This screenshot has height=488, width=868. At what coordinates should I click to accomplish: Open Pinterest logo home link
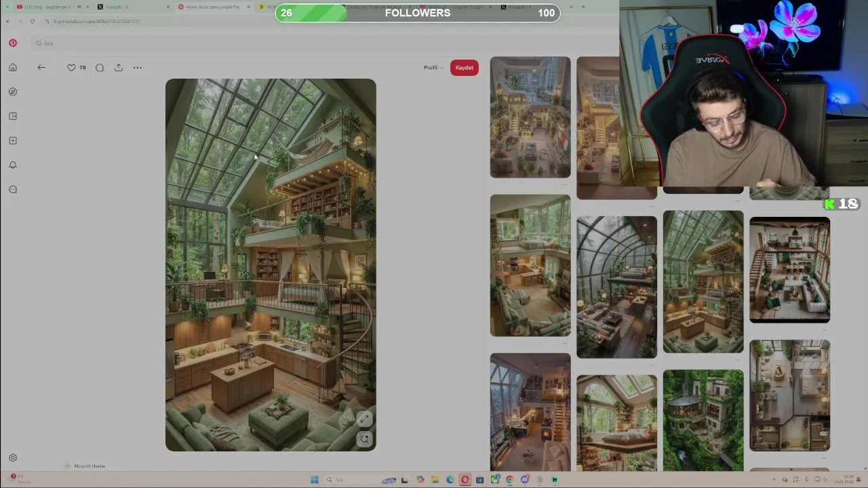(x=13, y=43)
